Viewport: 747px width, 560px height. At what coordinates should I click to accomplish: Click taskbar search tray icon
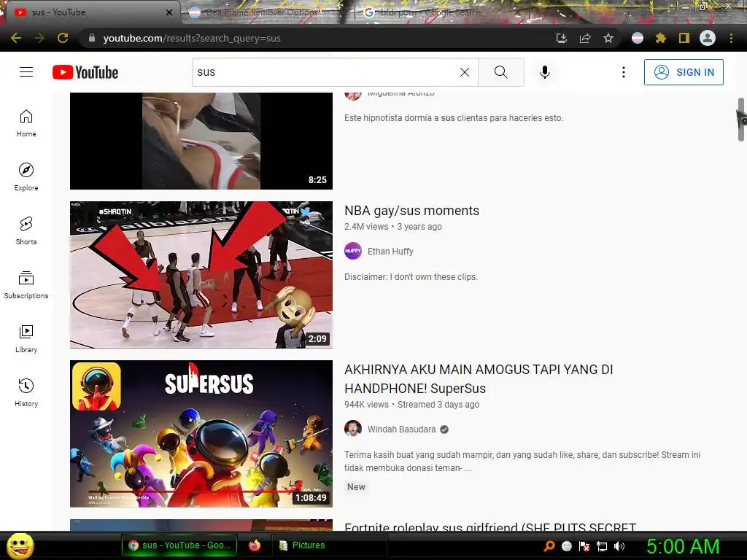coord(549,546)
